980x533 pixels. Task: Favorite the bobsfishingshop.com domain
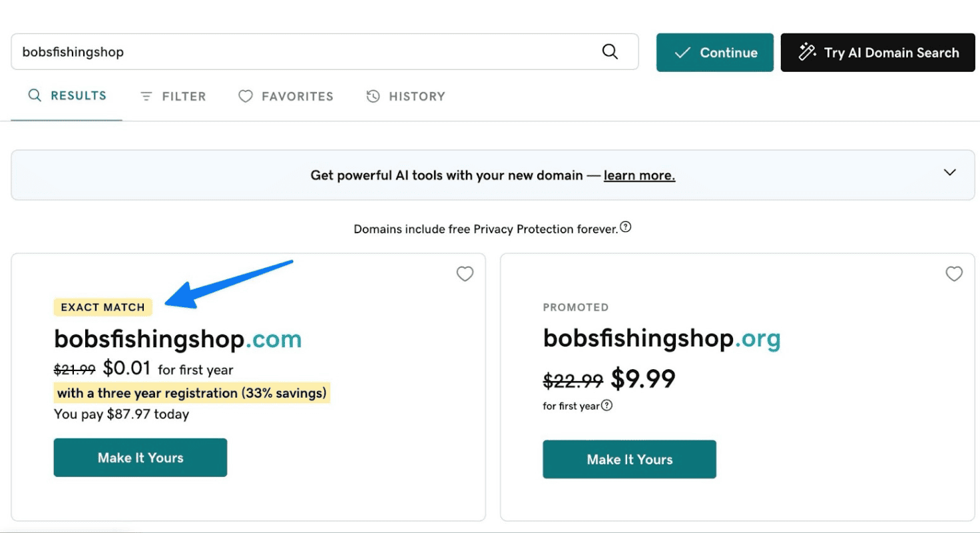click(x=465, y=274)
